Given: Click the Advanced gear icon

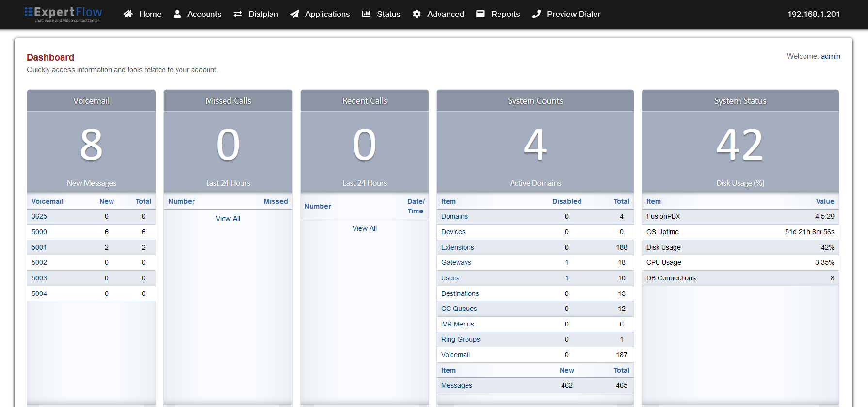Looking at the screenshot, I should 417,14.
